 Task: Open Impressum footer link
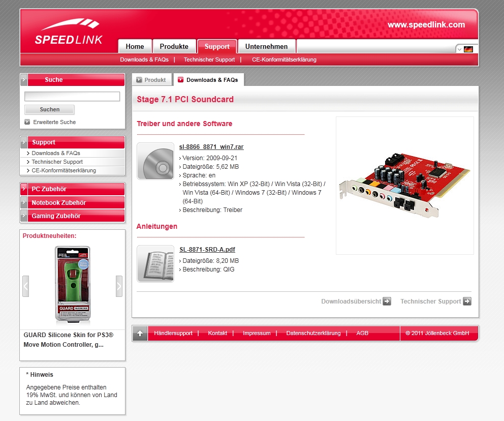[x=257, y=333]
